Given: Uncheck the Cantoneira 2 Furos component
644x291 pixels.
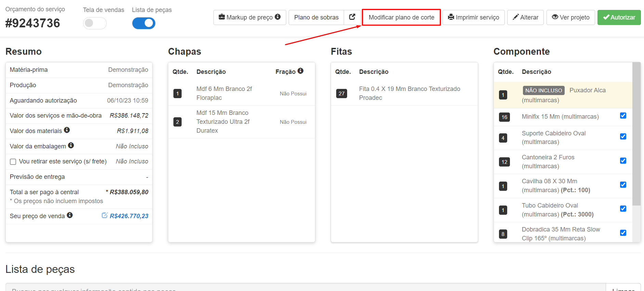Looking at the screenshot, I should tap(623, 161).
